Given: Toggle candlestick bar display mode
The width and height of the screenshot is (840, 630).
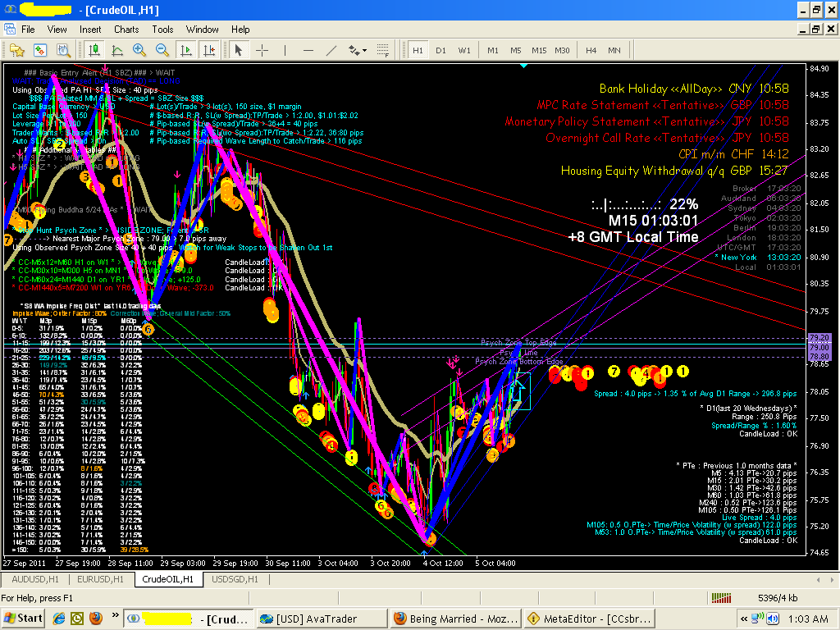Looking at the screenshot, I should tap(94, 50).
